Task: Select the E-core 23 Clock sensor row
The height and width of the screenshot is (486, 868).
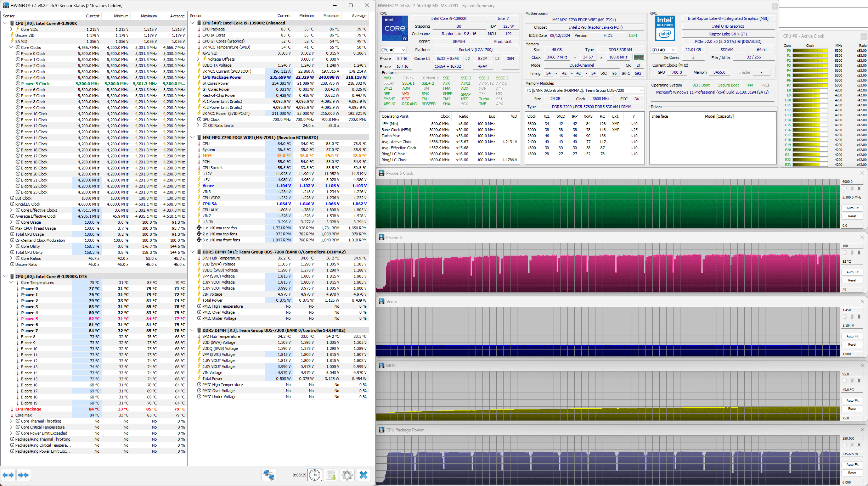Action: (x=94, y=192)
